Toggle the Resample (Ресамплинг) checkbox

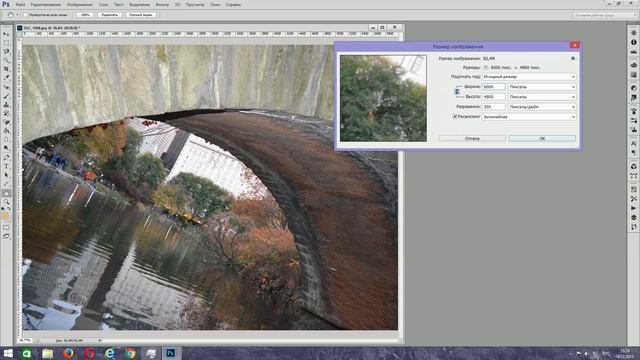pos(454,117)
